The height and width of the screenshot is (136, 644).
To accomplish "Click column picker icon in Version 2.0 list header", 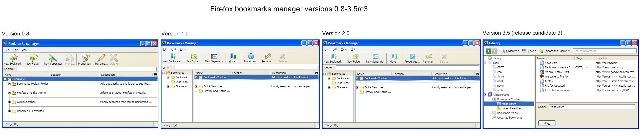I will (477, 74).
